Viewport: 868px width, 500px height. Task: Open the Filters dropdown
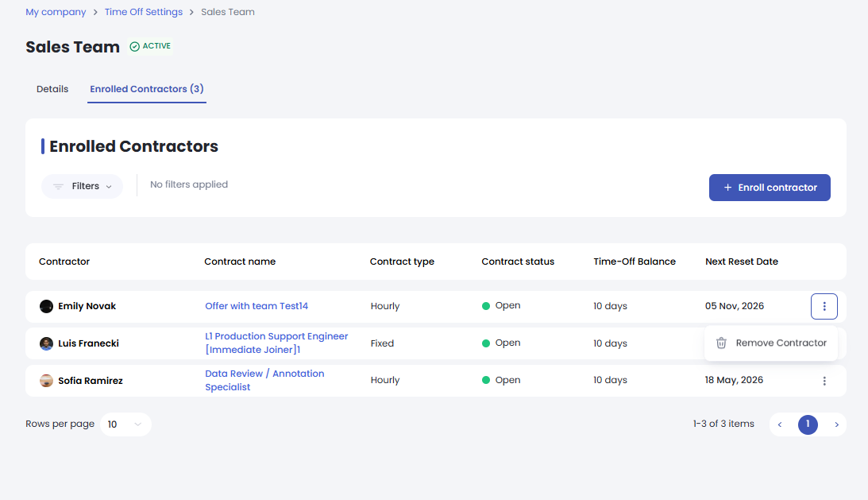click(x=83, y=186)
